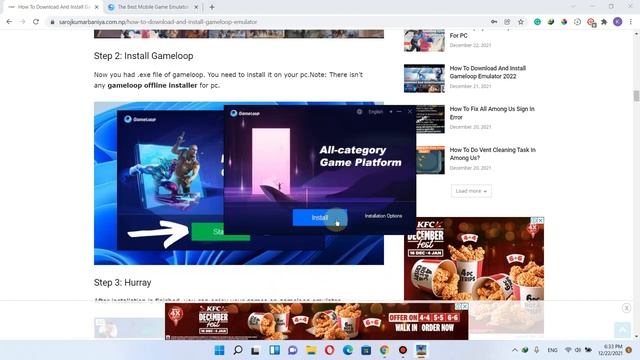Open Windows Search on the taskbar
Viewport: 640px width, 360px height.
pyautogui.click(x=238, y=350)
